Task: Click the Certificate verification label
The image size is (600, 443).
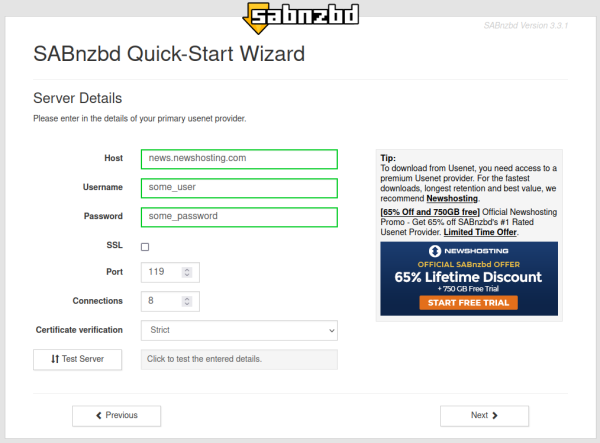Action: 79,330
